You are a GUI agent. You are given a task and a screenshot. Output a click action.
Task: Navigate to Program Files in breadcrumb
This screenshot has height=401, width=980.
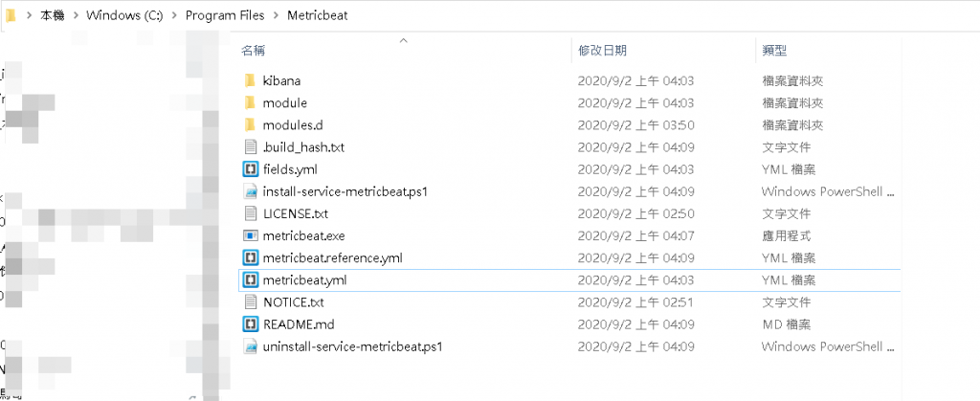pos(226,16)
